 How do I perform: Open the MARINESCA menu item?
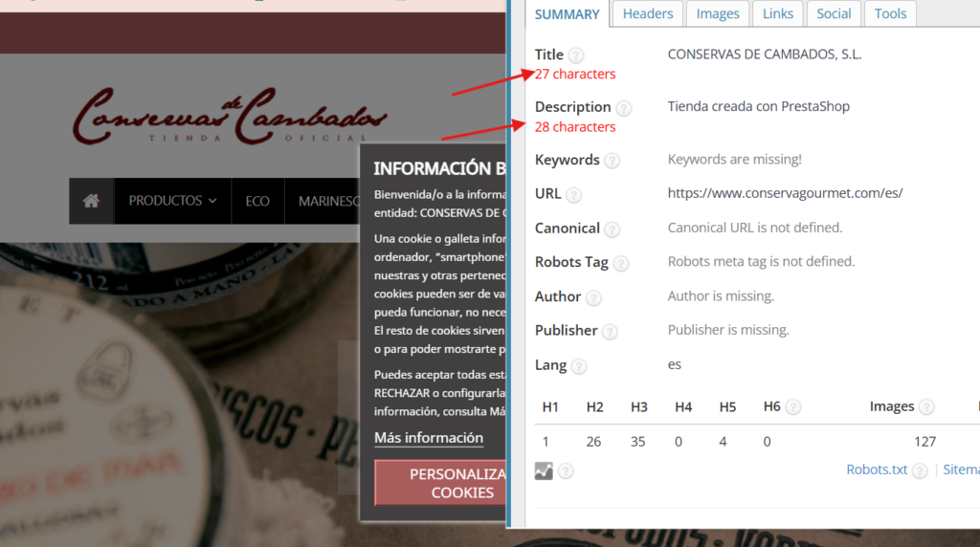(323, 201)
